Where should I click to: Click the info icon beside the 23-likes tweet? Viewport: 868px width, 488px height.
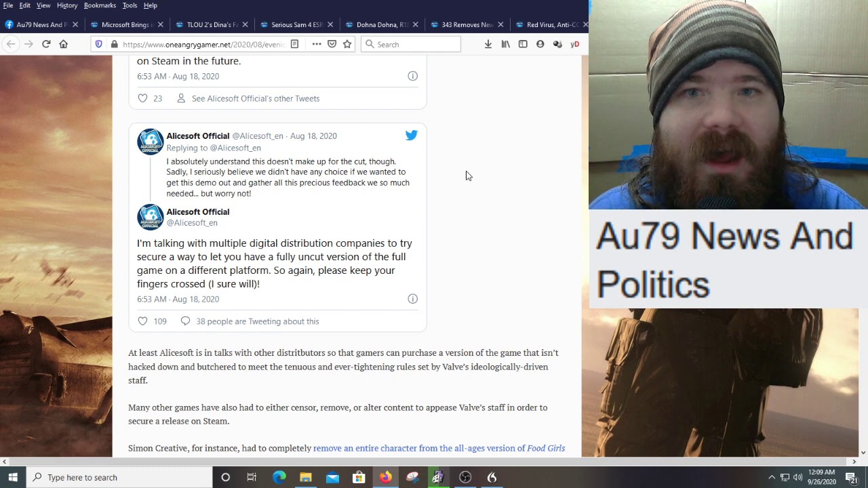point(412,76)
